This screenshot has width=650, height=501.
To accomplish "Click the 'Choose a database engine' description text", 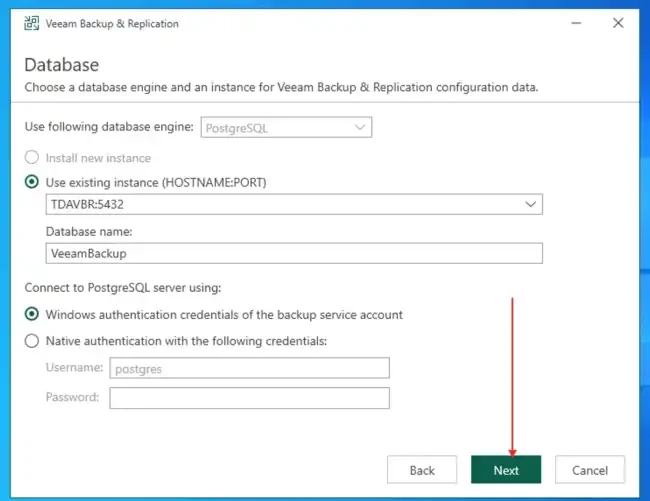I will click(x=281, y=87).
